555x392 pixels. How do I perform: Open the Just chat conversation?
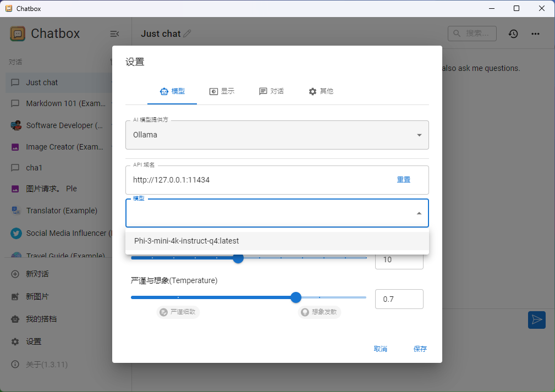[59, 82]
